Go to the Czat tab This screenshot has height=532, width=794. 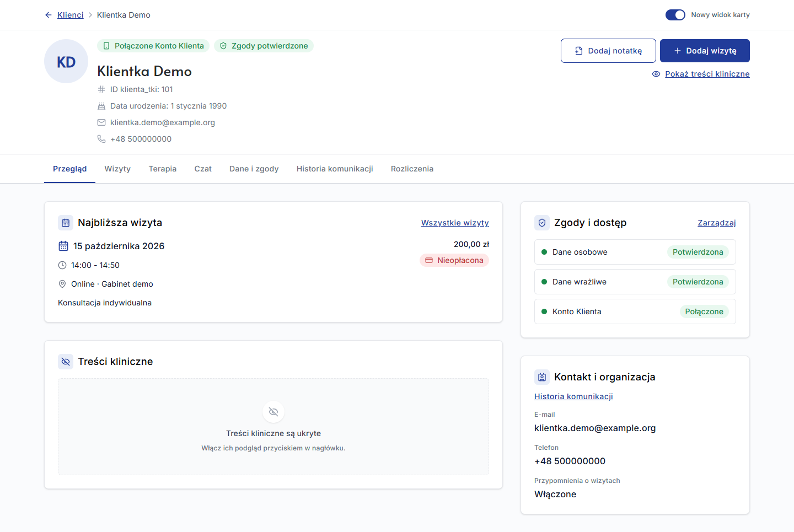click(203, 169)
